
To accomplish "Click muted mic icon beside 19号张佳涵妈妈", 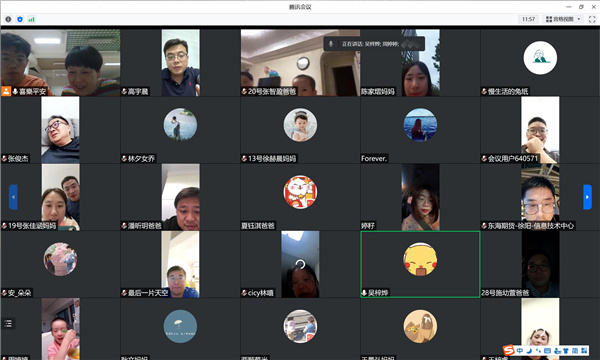I will 4,226.
